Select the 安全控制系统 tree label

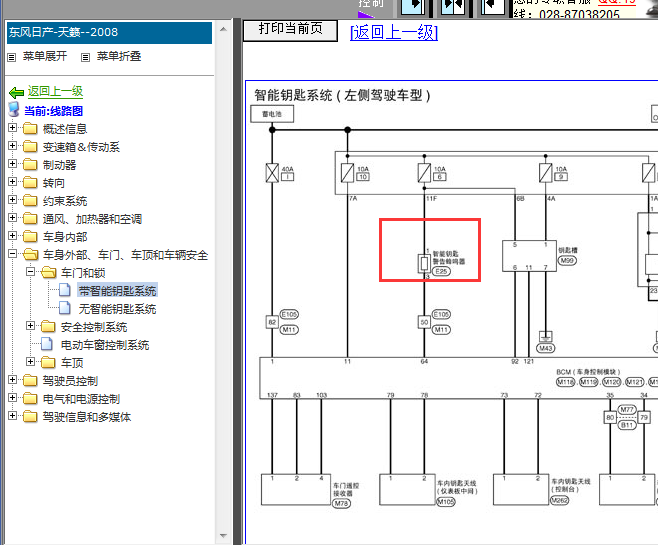pos(94,327)
